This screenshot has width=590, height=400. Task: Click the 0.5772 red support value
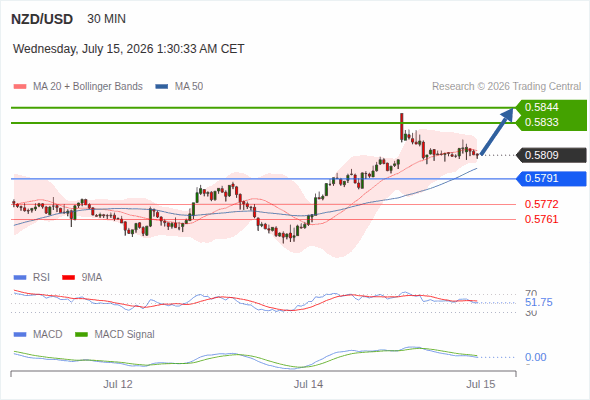pyautogui.click(x=541, y=204)
